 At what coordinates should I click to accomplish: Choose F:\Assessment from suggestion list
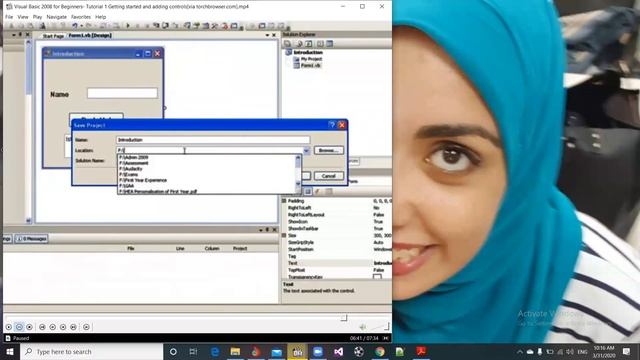tap(133, 163)
